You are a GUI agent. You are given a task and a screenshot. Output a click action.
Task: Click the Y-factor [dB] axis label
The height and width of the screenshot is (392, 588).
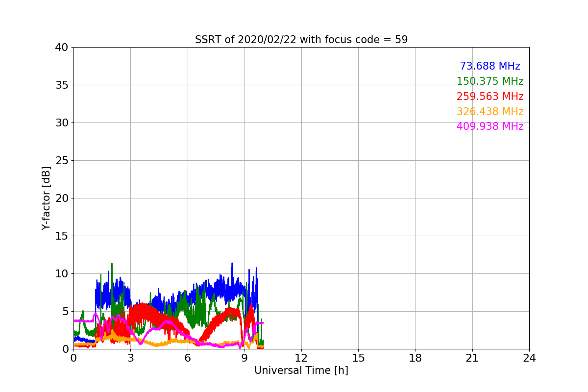[46, 198]
